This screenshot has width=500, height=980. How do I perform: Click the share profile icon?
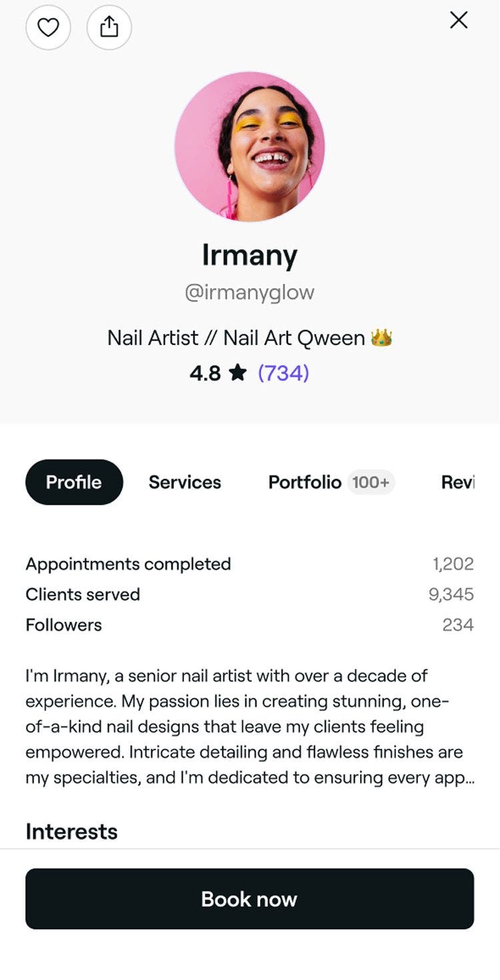pos(109,27)
